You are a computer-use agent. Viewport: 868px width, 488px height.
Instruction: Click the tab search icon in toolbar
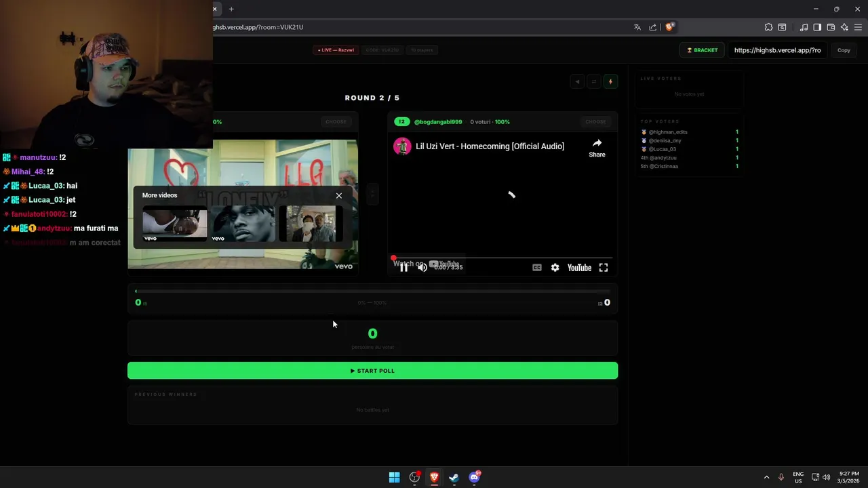[782, 27]
